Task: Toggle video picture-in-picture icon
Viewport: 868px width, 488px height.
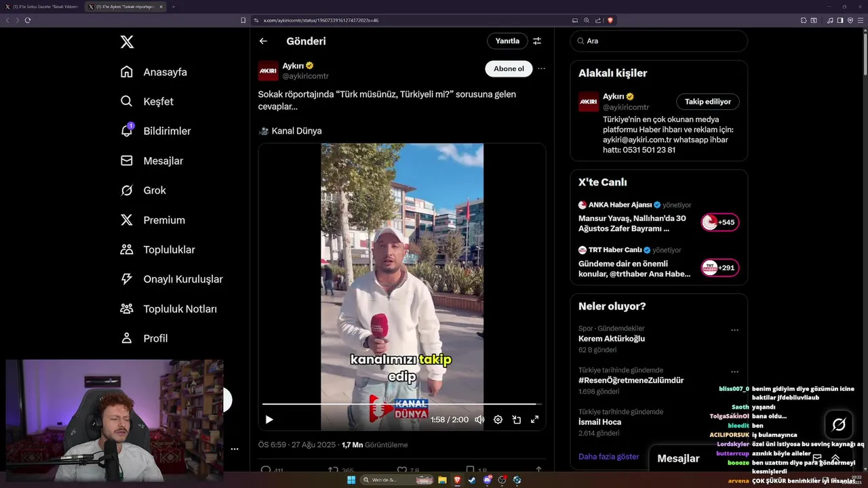Action: [516, 420]
